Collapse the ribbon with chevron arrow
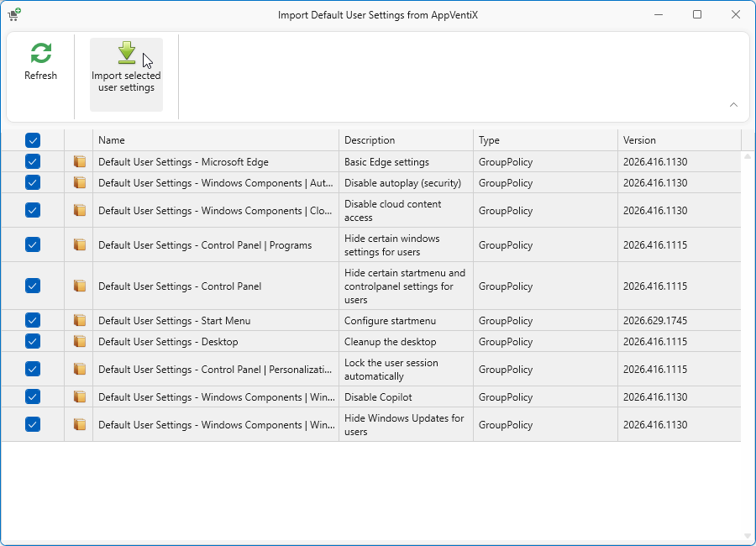Image resolution: width=756 pixels, height=546 pixels. [733, 105]
